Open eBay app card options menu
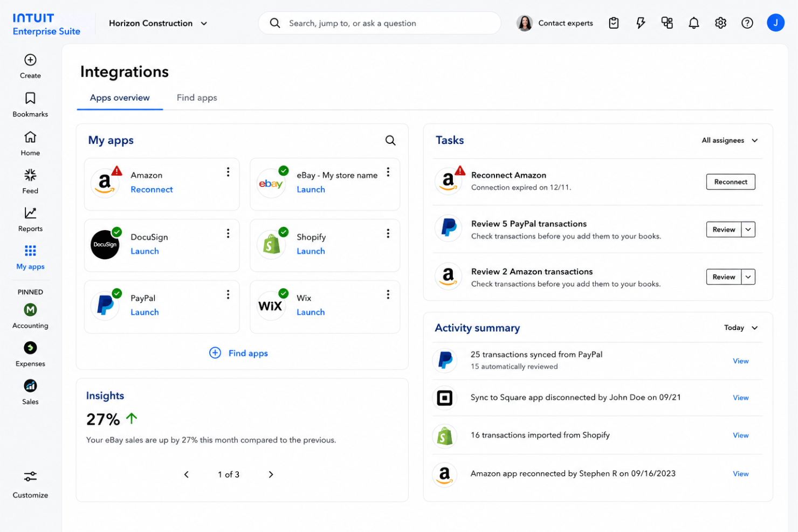 (x=388, y=172)
